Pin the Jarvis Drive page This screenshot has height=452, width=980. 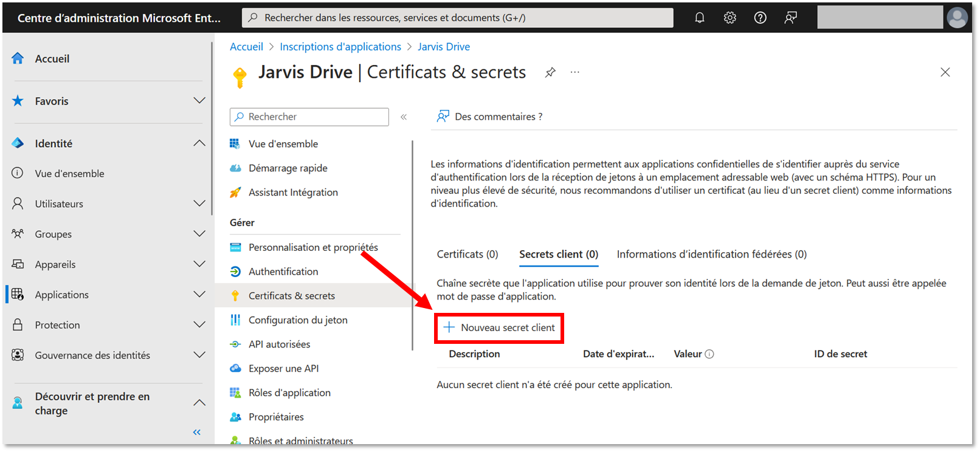550,72
